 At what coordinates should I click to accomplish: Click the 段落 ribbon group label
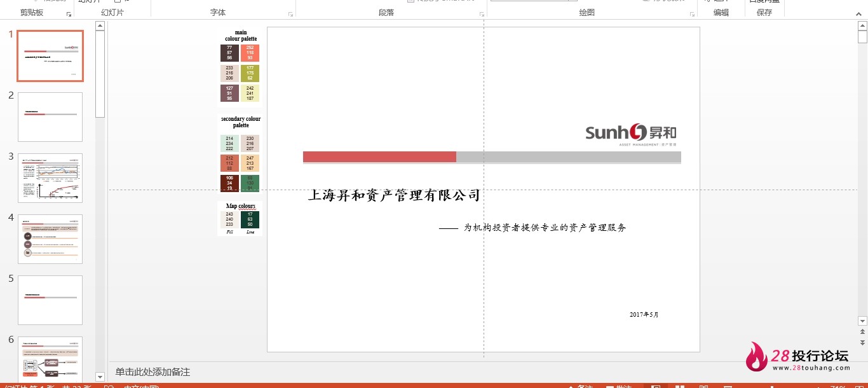[386, 13]
